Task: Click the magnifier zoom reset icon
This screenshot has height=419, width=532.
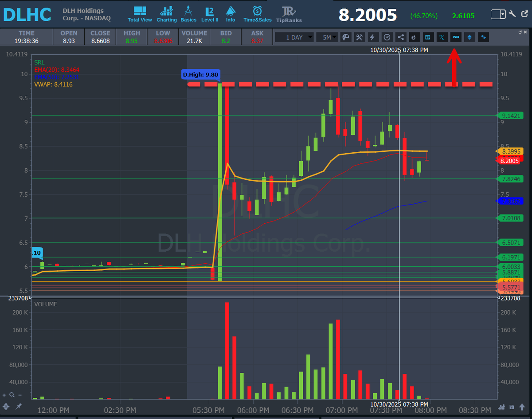Action: (x=12, y=395)
